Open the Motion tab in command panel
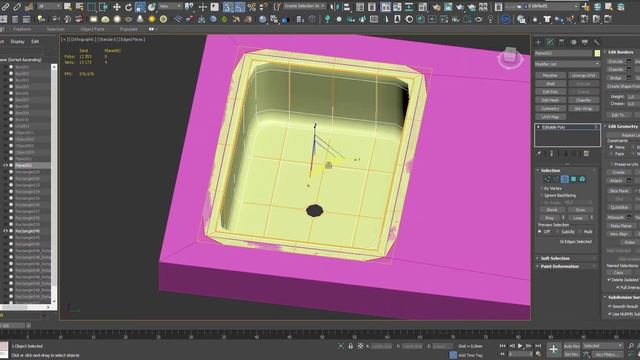This screenshot has height=360, width=640. (x=573, y=42)
